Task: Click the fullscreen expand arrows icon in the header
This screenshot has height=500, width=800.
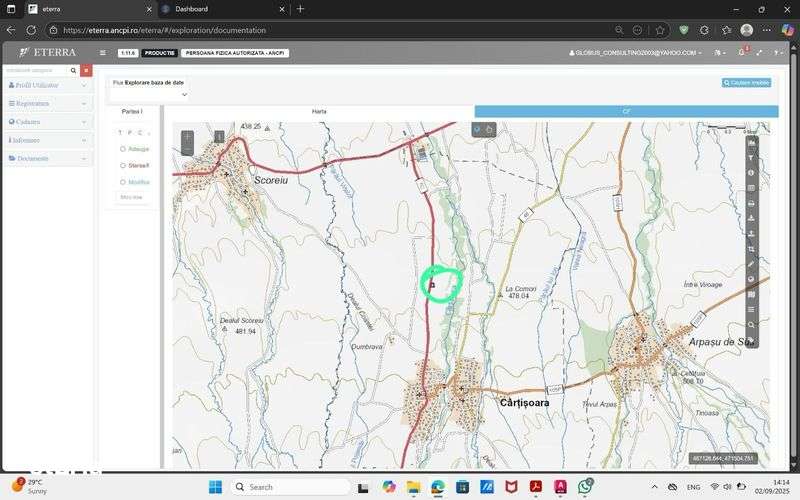Action: point(759,53)
